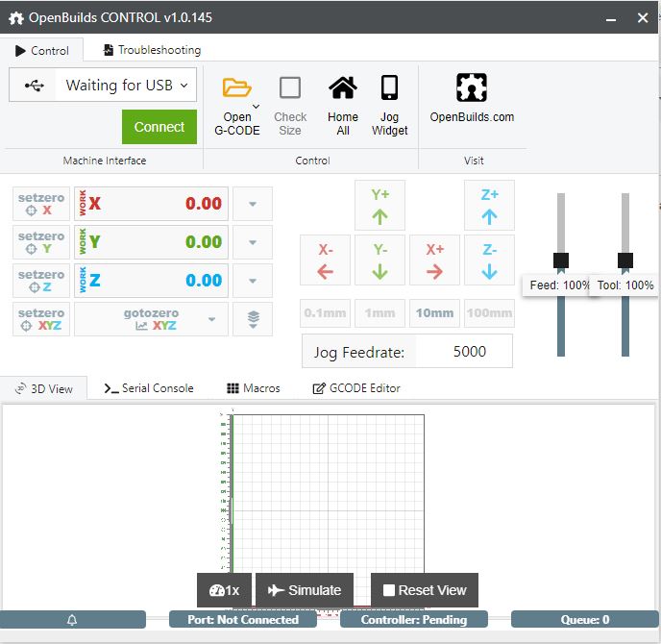Raise the Z axis with Z+ arrow

point(489,205)
